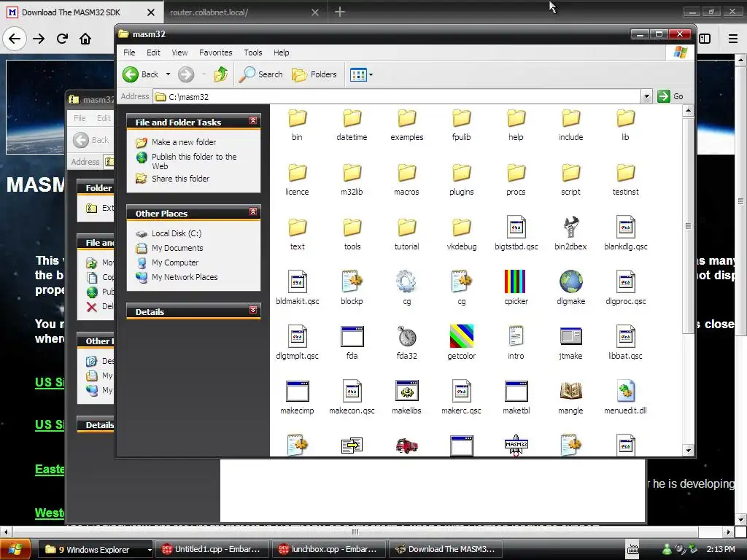Go to My Documents

pos(177,248)
